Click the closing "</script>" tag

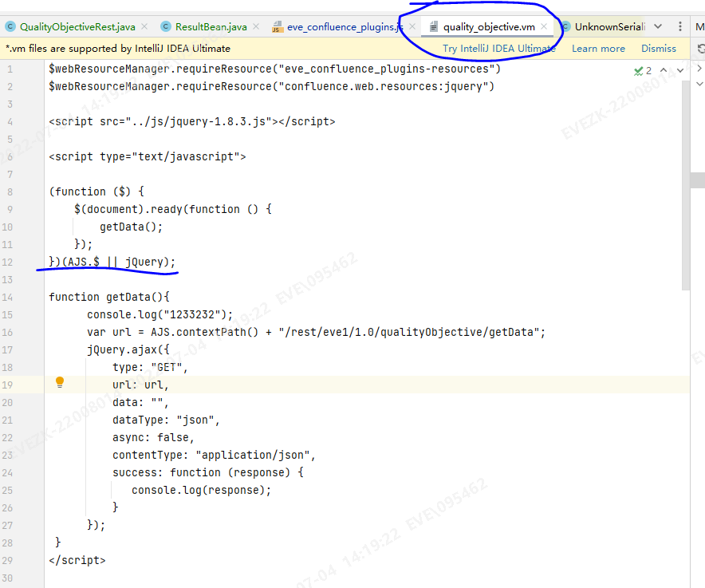77,560
